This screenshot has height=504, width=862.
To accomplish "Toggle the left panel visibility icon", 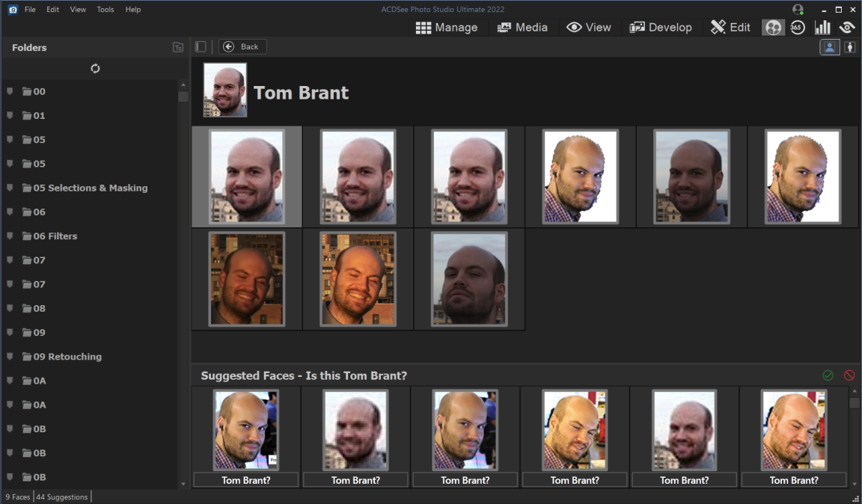I will pyautogui.click(x=201, y=46).
